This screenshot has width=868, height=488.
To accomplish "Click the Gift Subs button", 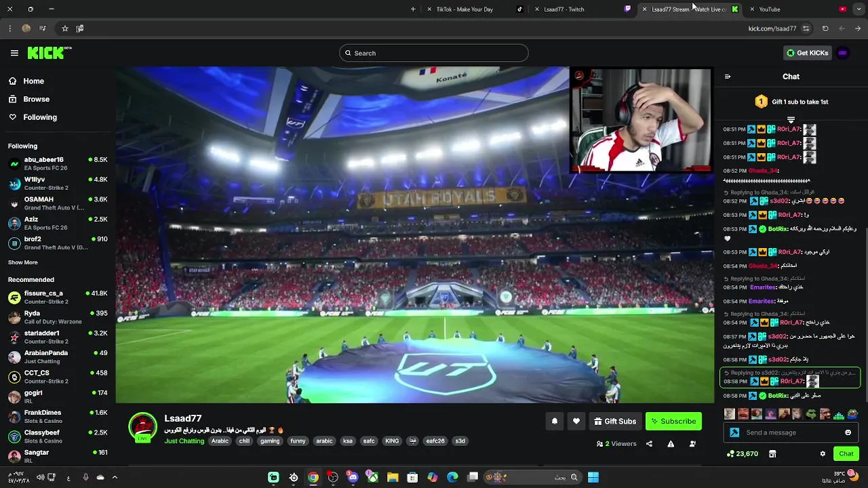I will (615, 421).
